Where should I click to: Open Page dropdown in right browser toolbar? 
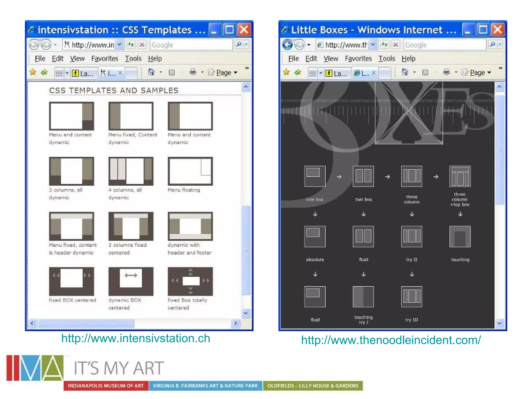coord(480,72)
